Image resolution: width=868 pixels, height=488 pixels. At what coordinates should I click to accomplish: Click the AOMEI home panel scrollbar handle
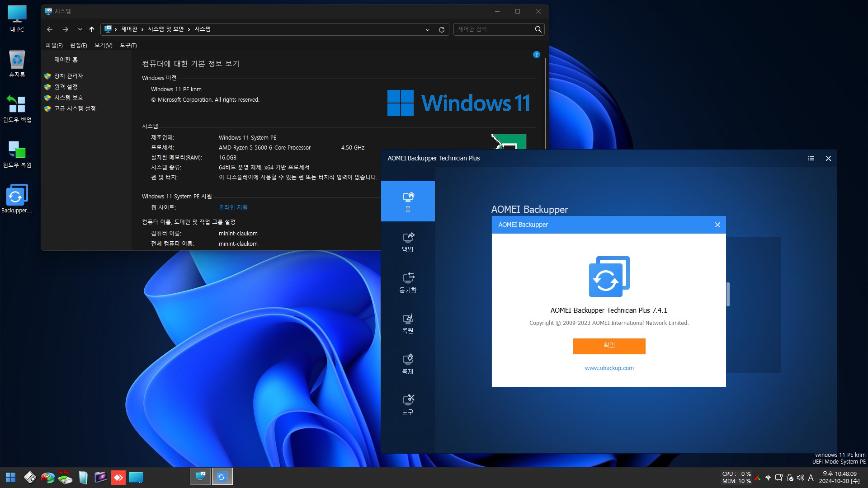(x=728, y=294)
